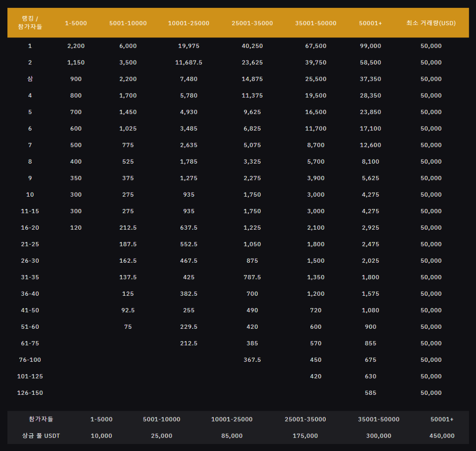Image resolution: width=476 pixels, height=451 pixels.
Task: Click the '28,350' value
Action: (371, 95)
